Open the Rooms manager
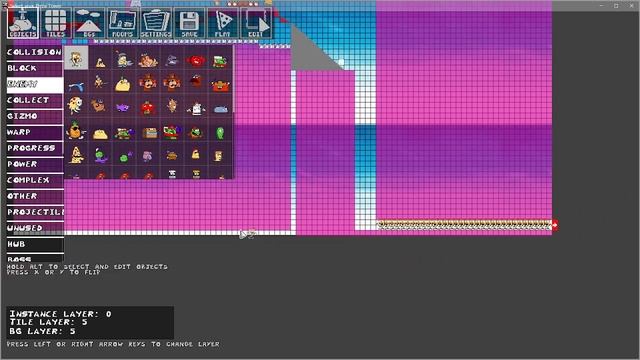The width and height of the screenshot is (640, 360). pos(122,23)
